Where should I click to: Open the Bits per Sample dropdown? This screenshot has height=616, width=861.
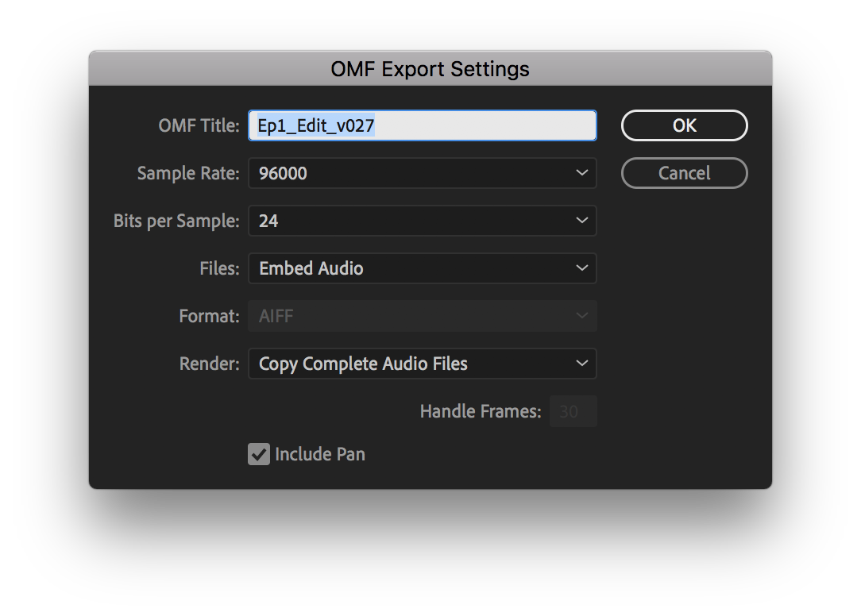point(423,221)
